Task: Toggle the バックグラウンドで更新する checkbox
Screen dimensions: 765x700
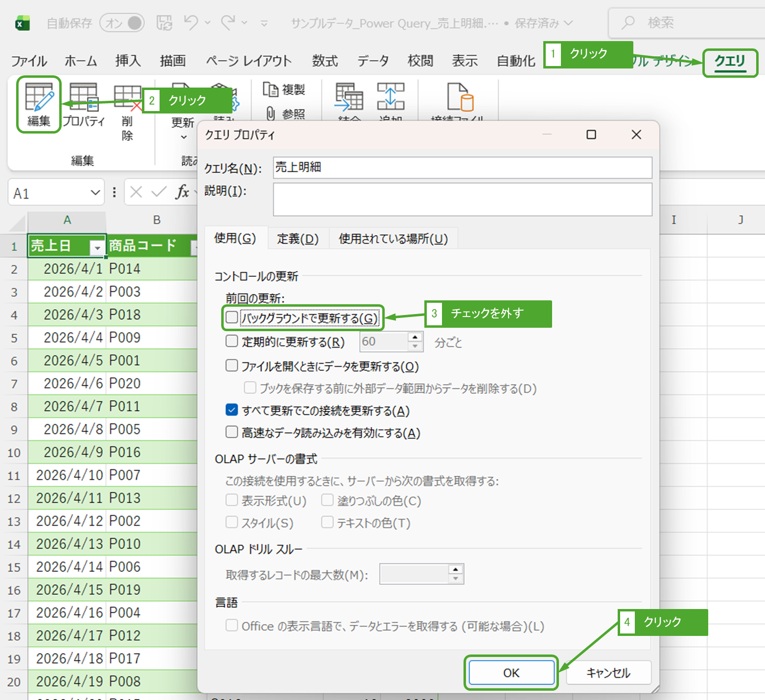Action: click(x=232, y=318)
